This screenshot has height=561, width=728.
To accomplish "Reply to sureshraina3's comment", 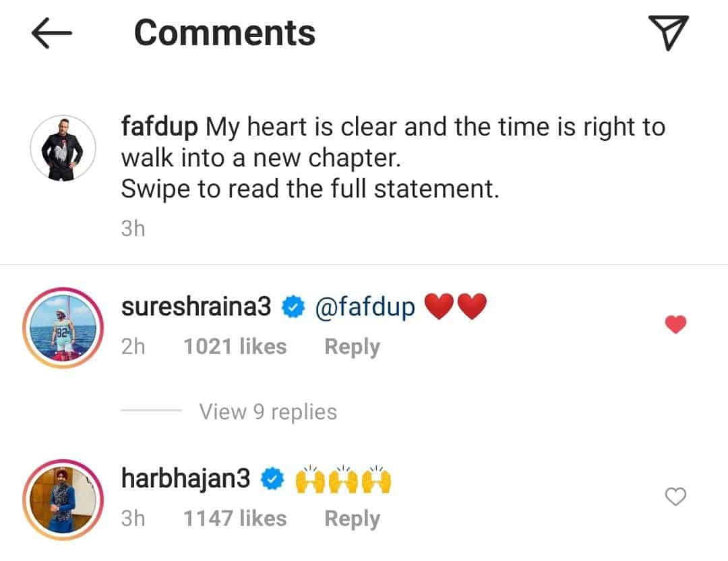I will 352,347.
